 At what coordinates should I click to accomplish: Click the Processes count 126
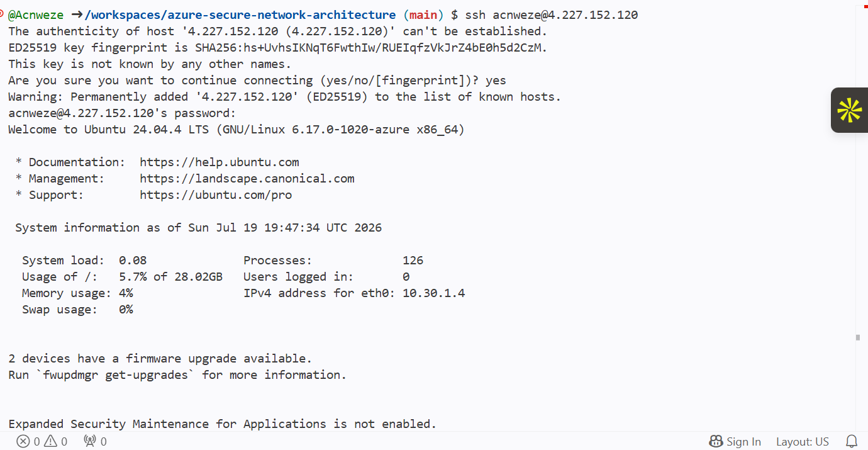point(413,261)
